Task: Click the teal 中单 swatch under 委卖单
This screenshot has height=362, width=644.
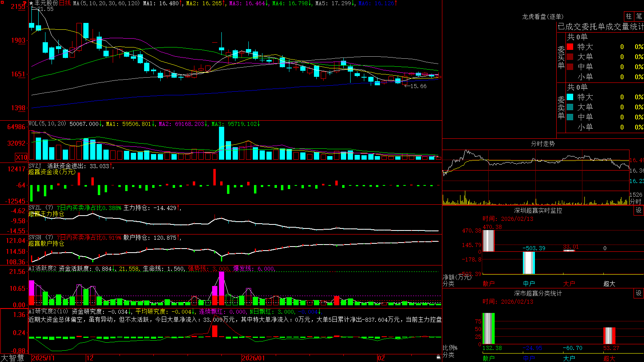Action: 570,117
